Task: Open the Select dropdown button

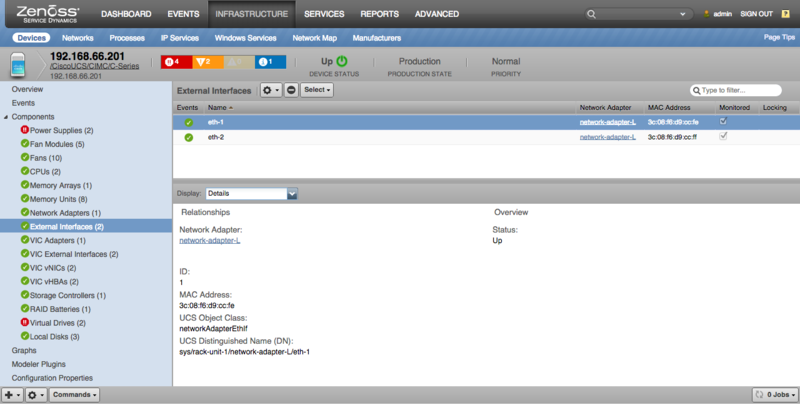Action: (317, 90)
